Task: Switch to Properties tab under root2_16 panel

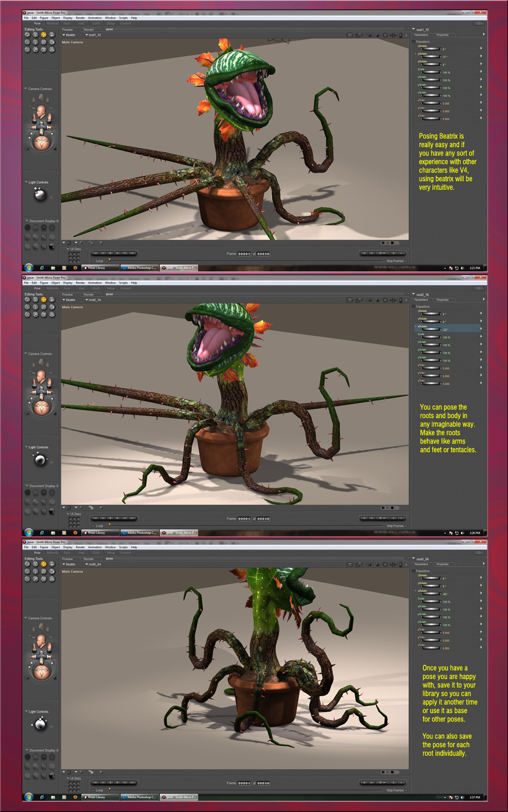Action: point(443,300)
